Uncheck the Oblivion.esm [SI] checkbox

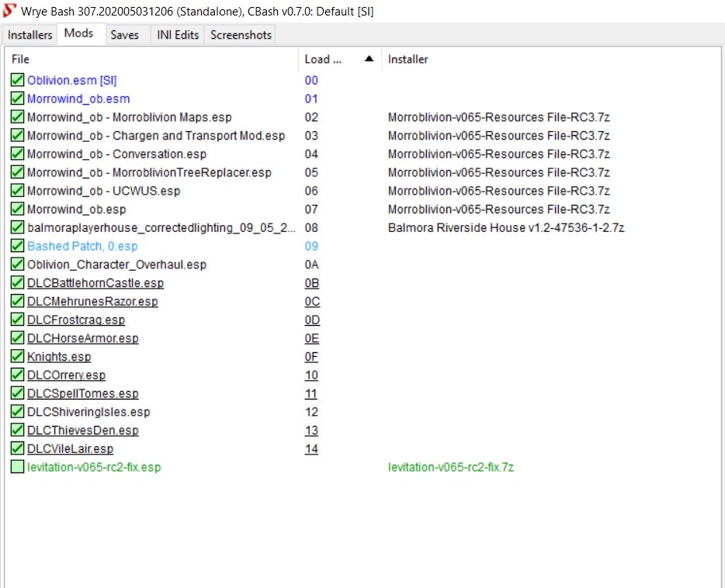[17, 80]
